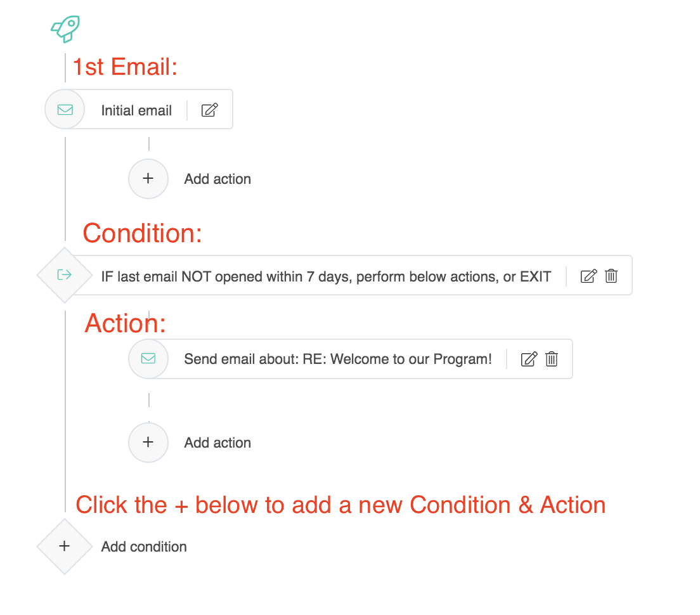Click the rocket launch icon at top
The image size is (700, 615).
[65, 29]
